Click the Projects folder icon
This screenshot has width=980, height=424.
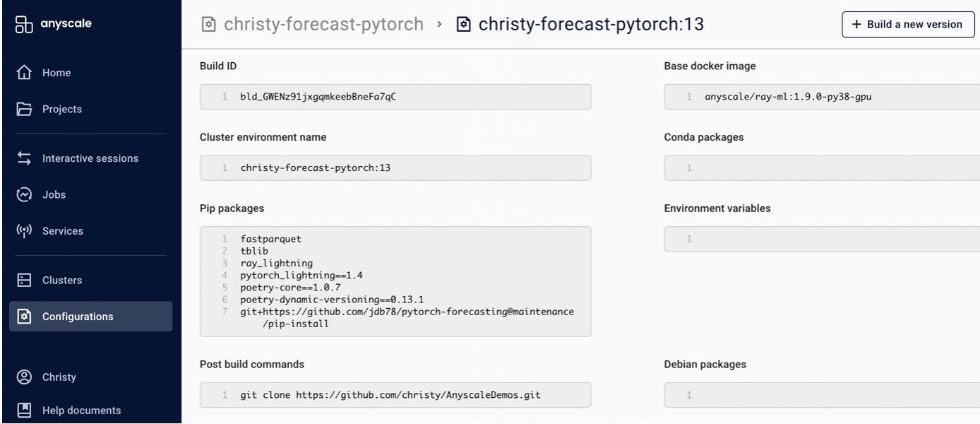(x=24, y=109)
